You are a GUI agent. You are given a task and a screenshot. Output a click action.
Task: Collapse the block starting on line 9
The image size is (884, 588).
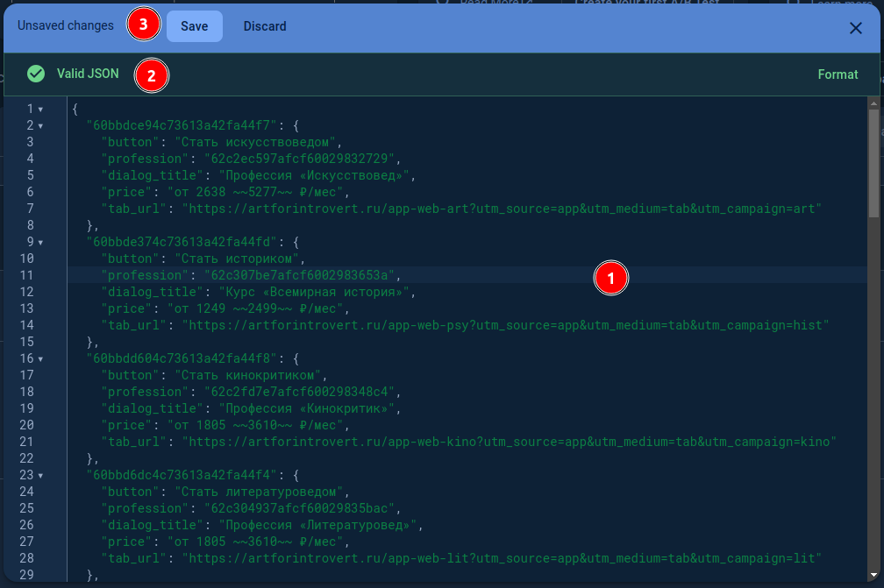tap(40, 243)
